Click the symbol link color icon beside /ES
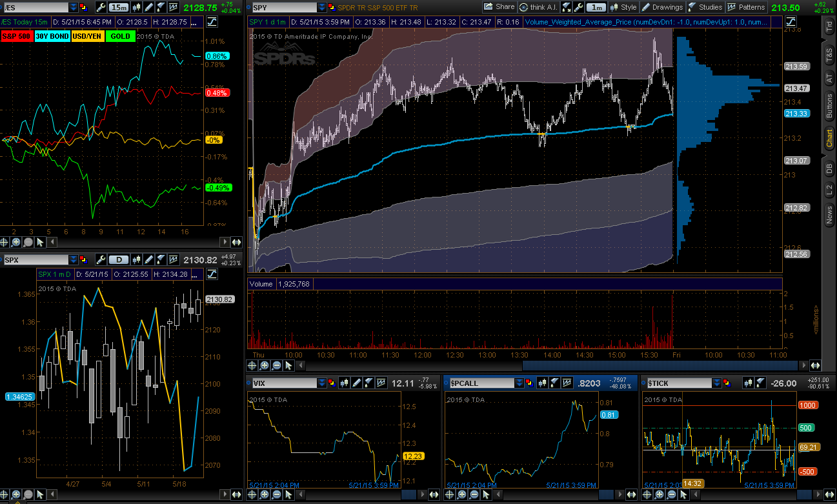 click(x=83, y=7)
